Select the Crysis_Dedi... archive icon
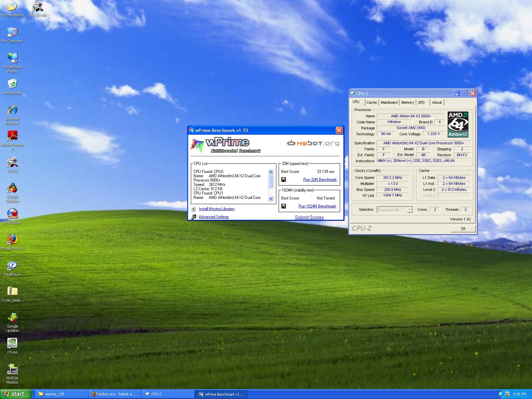This screenshot has height=399, width=532. (12, 294)
